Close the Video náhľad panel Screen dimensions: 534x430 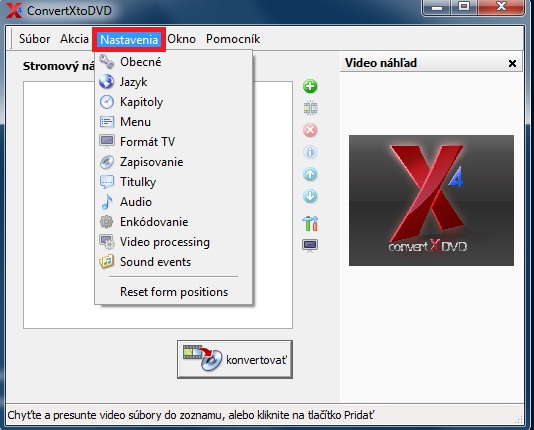click(x=512, y=63)
